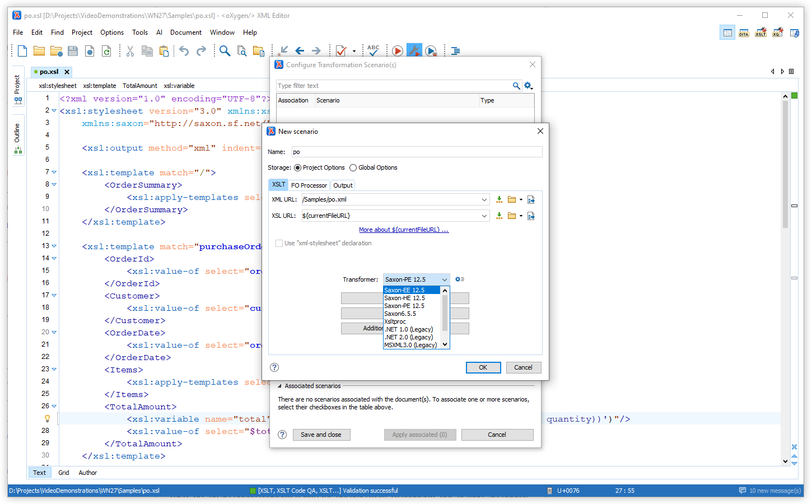Click the Copy icon in toolbar
The width and height of the screenshot is (812, 504).
coord(147,51)
